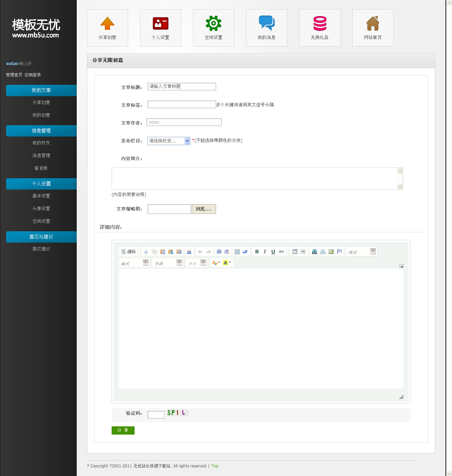Toggle bold formatting in the editor

[257, 252]
